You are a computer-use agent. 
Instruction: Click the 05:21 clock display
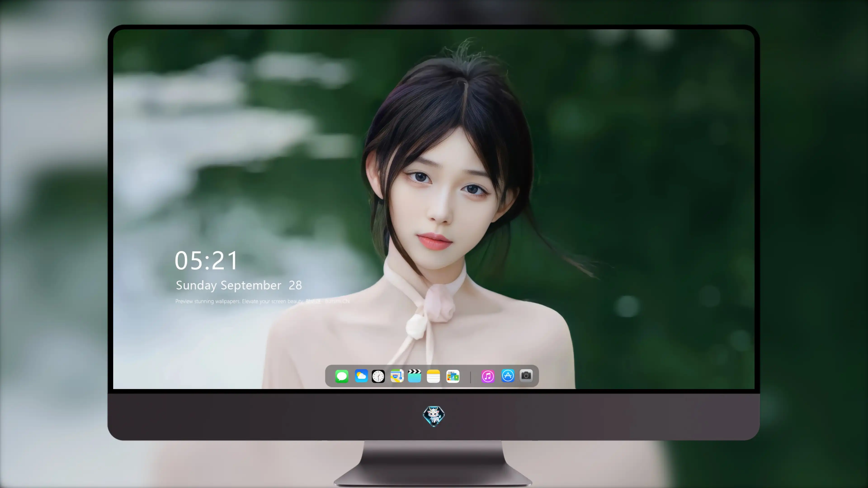point(206,260)
